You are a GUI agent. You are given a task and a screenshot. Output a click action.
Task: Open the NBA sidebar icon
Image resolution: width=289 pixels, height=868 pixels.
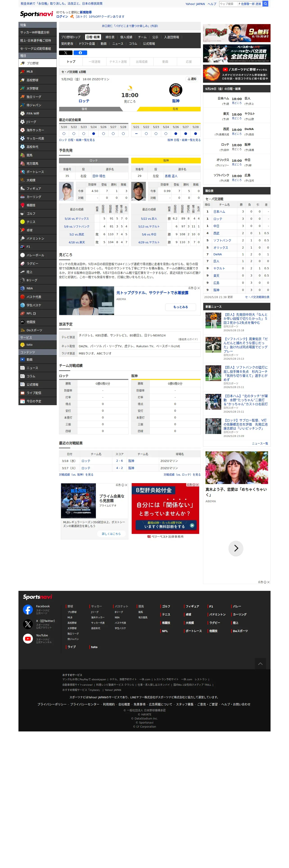pyautogui.click(x=23, y=288)
